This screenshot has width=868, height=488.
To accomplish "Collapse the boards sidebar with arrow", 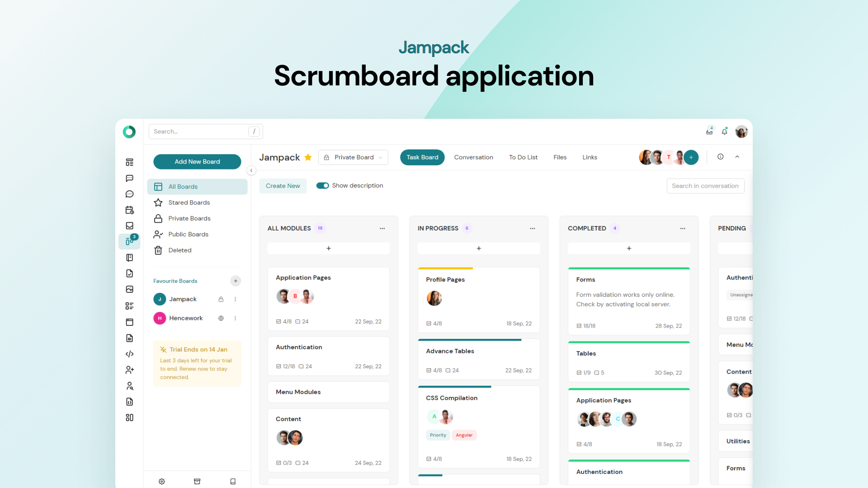I will [251, 170].
